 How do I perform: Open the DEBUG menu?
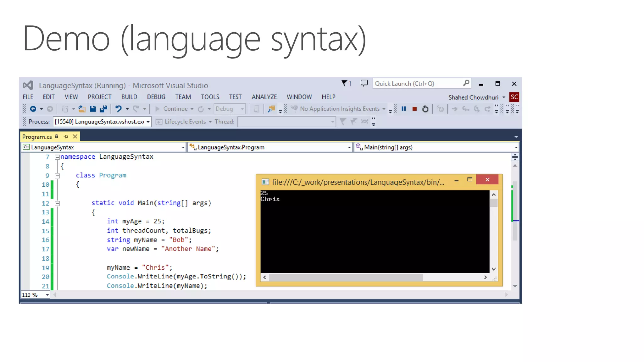[x=156, y=97]
